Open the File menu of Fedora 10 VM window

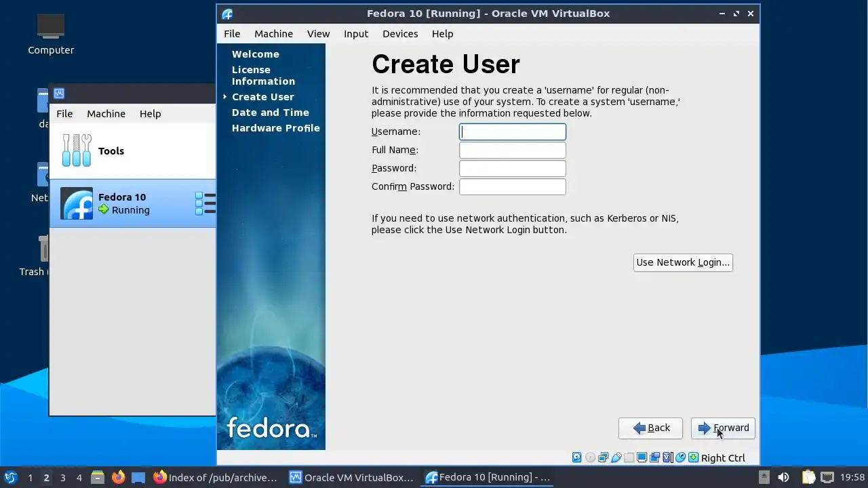click(232, 34)
